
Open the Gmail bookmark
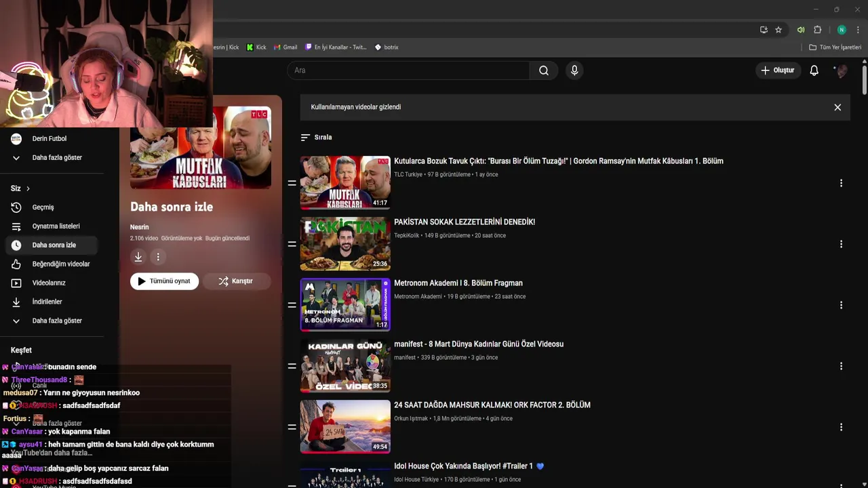(285, 47)
